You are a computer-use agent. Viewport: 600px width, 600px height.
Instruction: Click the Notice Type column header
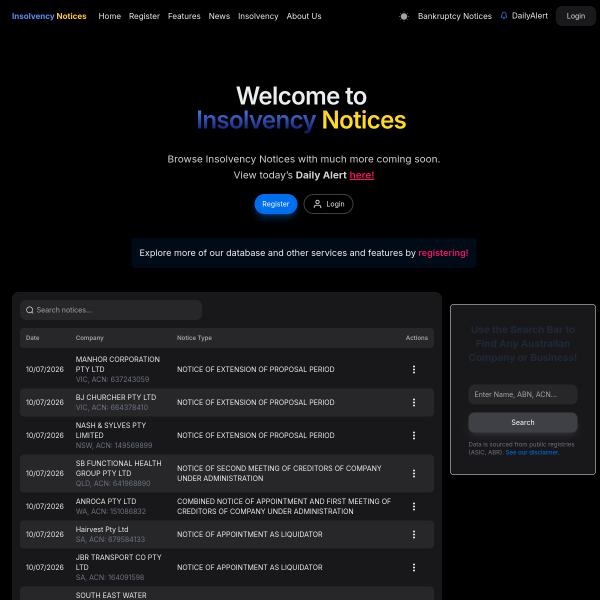coord(194,338)
